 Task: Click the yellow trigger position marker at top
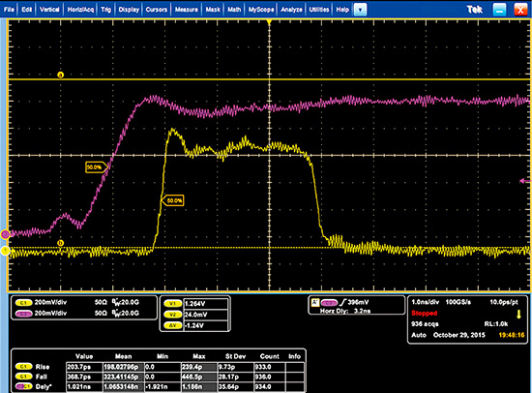pyautogui.click(x=269, y=22)
